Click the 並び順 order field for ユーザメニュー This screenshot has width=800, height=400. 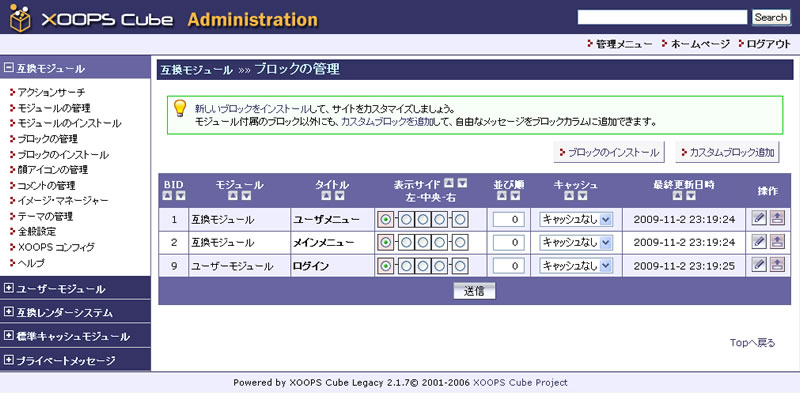click(x=509, y=219)
